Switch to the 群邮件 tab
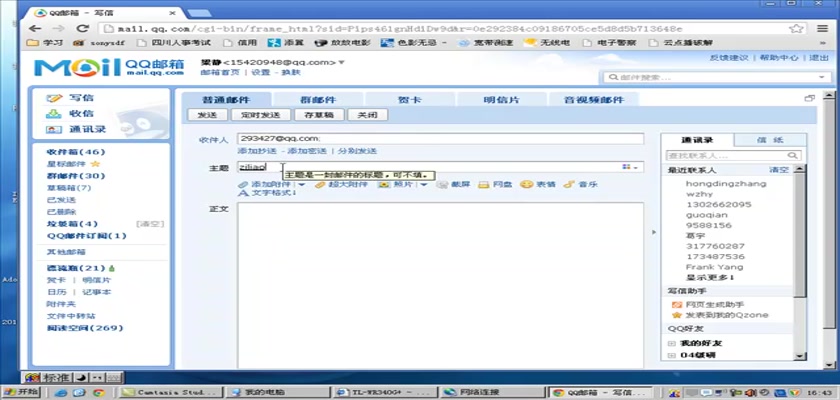The width and height of the screenshot is (840, 400). 318,100
